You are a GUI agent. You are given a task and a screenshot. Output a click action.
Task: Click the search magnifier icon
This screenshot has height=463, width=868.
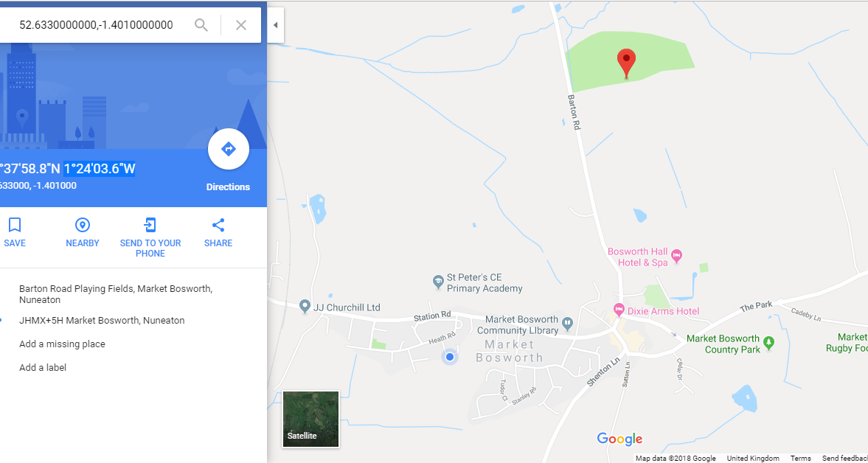click(201, 25)
